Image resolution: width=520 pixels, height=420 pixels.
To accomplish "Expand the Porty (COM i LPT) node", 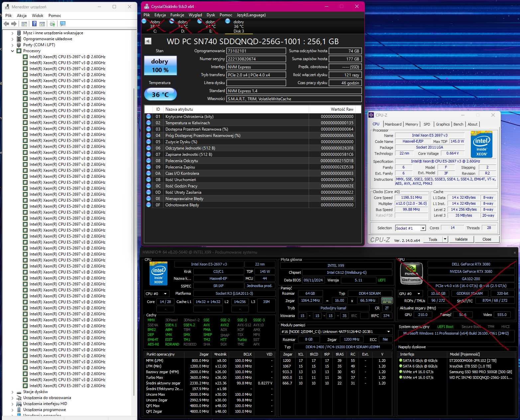I will tap(13, 45).
